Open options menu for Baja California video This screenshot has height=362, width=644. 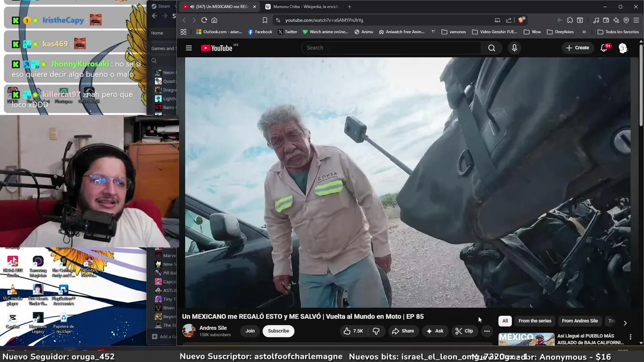pyautogui.click(x=630, y=337)
